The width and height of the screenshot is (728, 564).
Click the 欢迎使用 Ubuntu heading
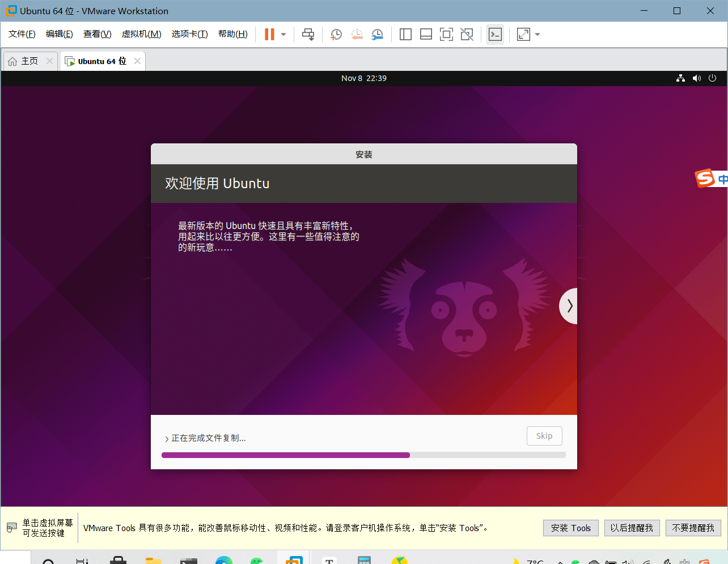(217, 184)
